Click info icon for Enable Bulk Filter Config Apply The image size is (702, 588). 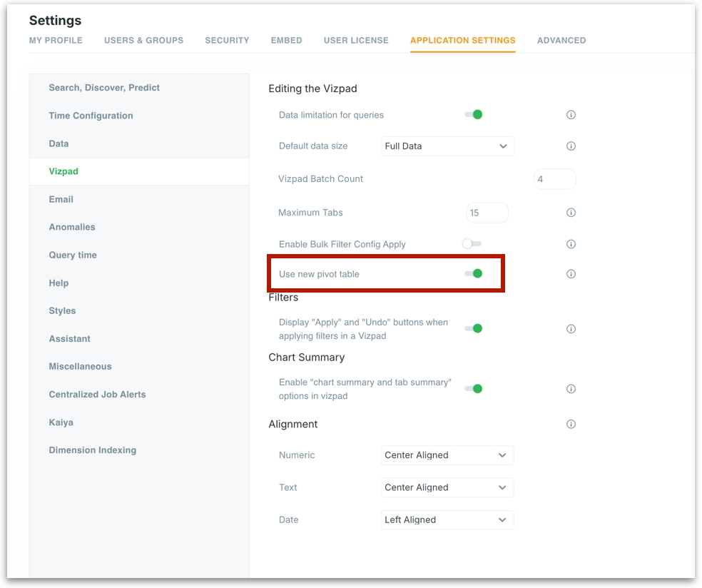(571, 244)
